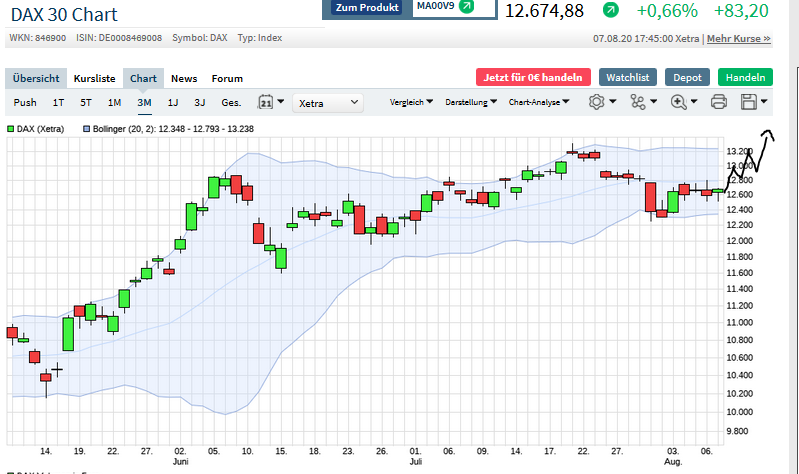Click the ISIN DE0008469008 text

point(119,38)
